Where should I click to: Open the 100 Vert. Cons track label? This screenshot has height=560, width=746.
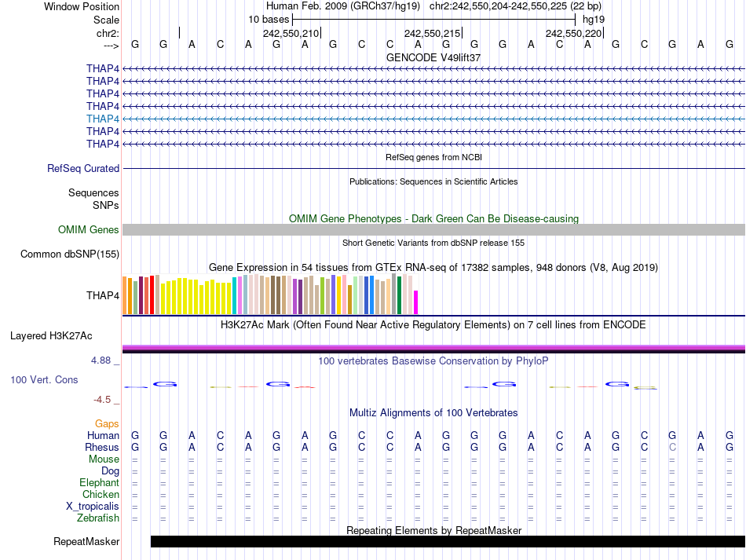(44, 379)
